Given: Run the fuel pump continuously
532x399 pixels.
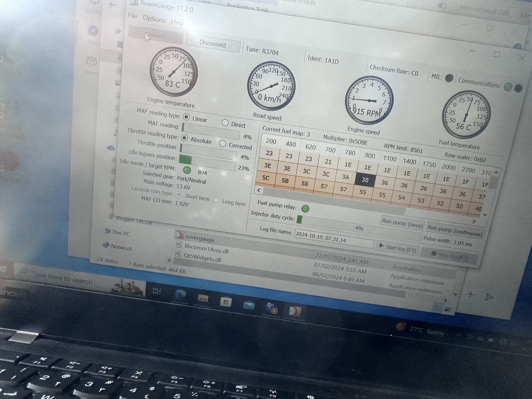Looking at the screenshot, I should 455,230.
